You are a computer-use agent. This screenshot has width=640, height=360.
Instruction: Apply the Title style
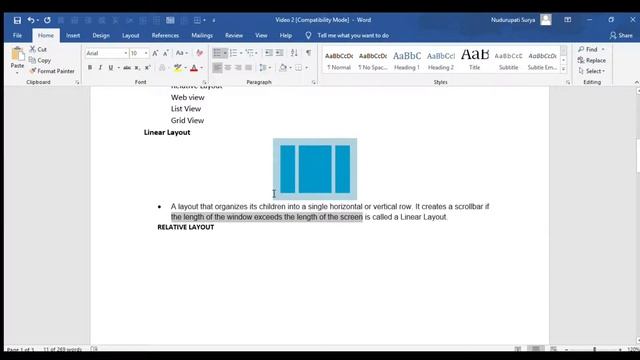[x=475, y=60]
